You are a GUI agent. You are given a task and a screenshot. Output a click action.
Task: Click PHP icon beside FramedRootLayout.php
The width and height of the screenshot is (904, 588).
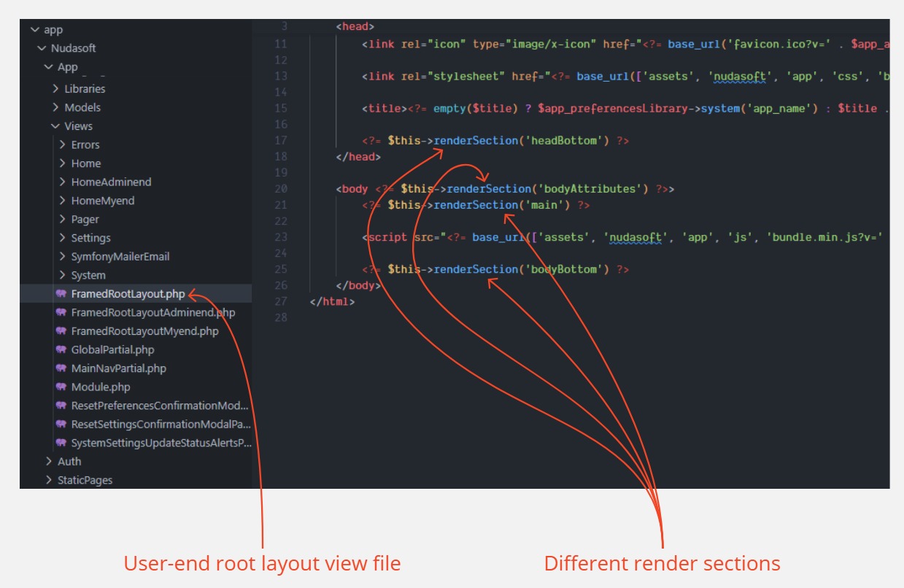pos(61,294)
